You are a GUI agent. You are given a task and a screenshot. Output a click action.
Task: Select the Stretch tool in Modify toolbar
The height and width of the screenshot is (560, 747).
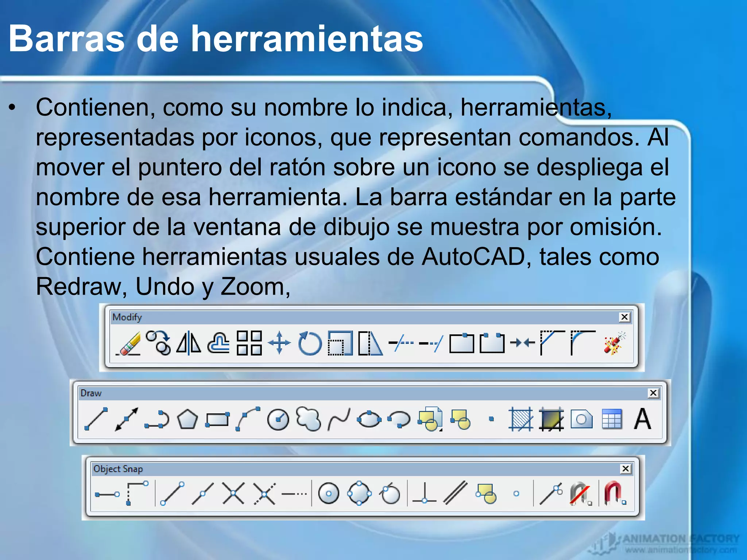coord(370,343)
